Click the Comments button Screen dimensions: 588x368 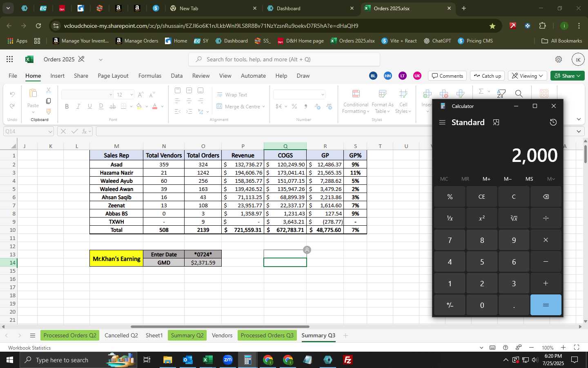click(448, 76)
